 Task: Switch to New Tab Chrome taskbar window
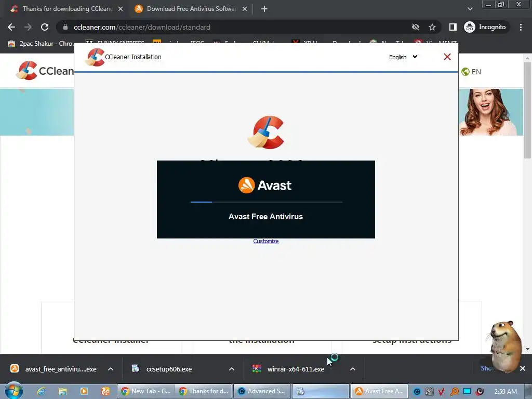click(145, 391)
